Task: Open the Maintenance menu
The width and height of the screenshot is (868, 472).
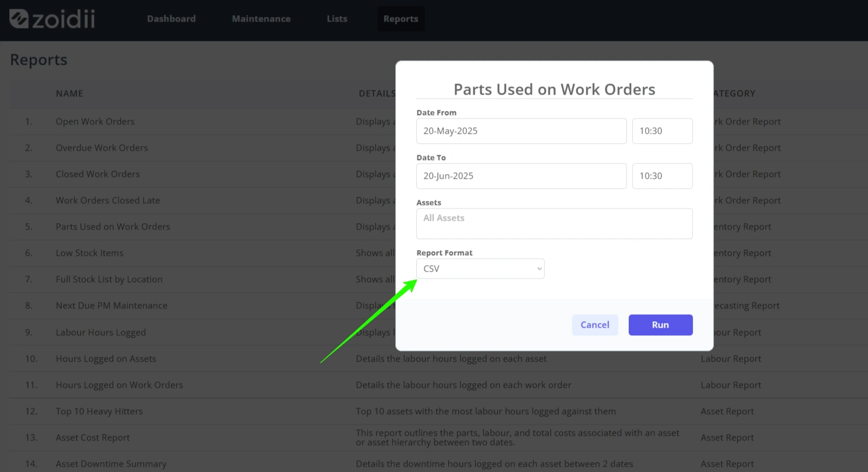Action: click(261, 19)
